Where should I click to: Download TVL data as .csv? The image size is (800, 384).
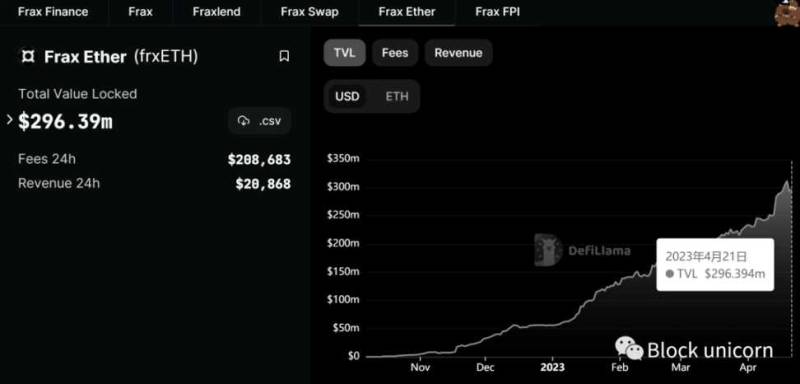point(260,121)
